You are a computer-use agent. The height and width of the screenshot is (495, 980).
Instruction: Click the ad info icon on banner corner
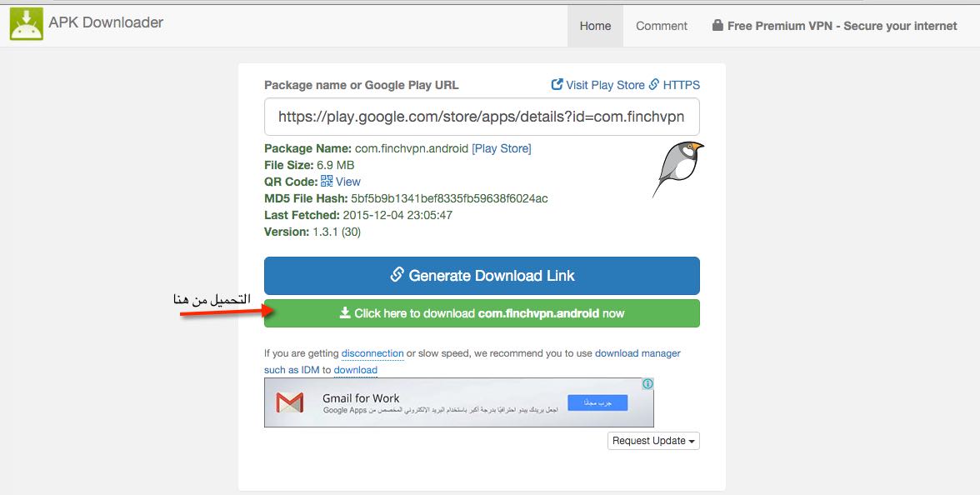647,384
